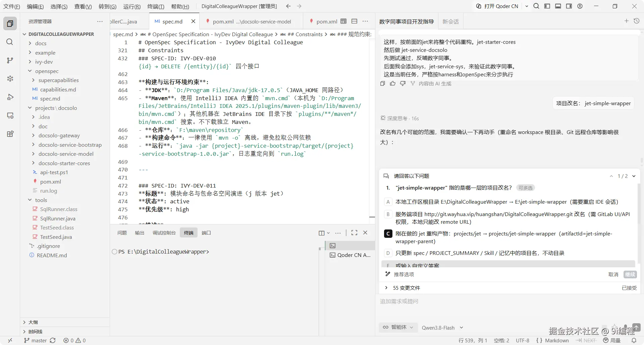Select option D update spec names only

pos(509,253)
